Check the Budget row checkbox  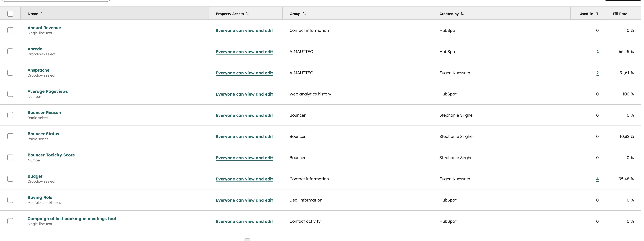click(10, 179)
